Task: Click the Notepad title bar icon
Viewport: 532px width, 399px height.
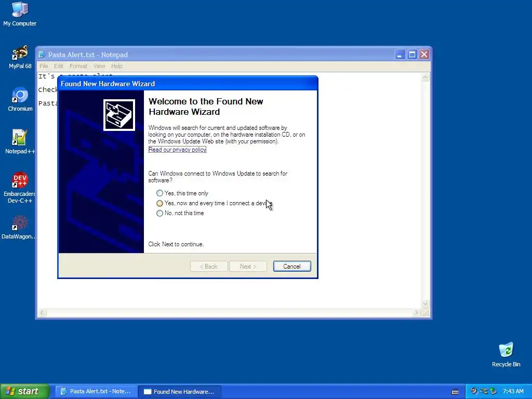Action: coord(42,55)
